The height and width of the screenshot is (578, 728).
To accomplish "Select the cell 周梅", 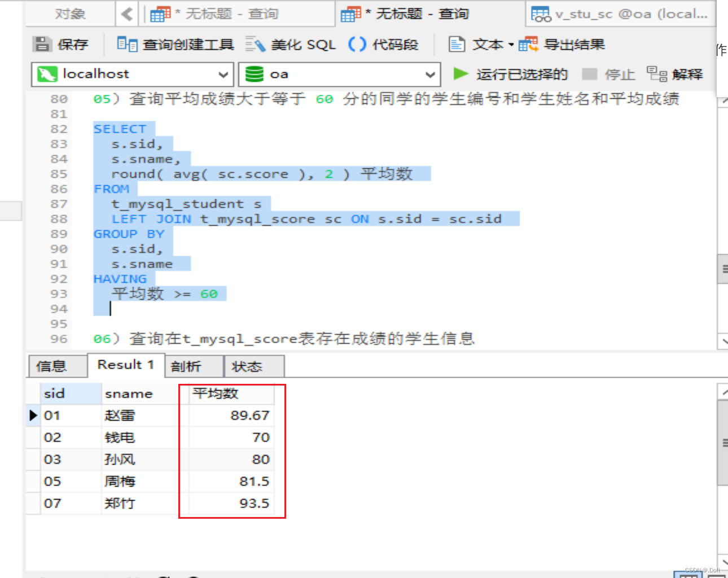I will click(x=144, y=481).
